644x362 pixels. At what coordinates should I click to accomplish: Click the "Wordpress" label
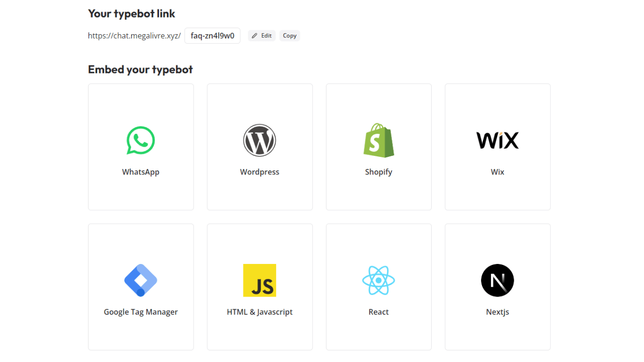pyautogui.click(x=260, y=172)
